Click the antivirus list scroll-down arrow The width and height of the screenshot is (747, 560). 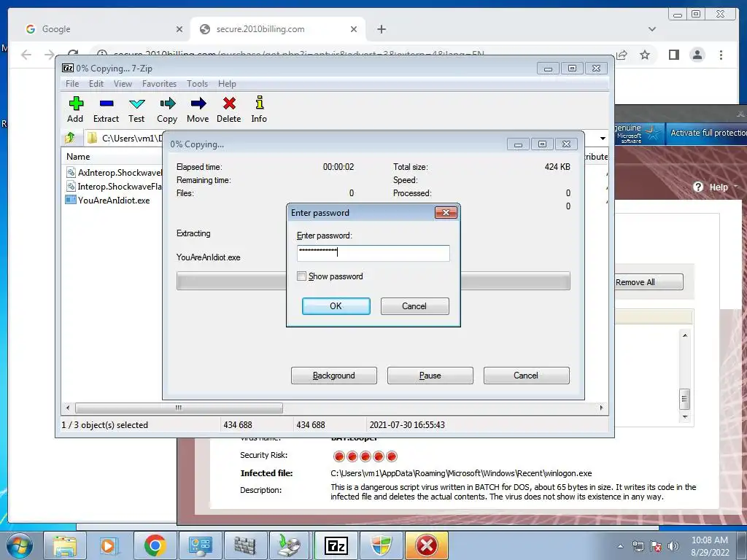point(685,416)
